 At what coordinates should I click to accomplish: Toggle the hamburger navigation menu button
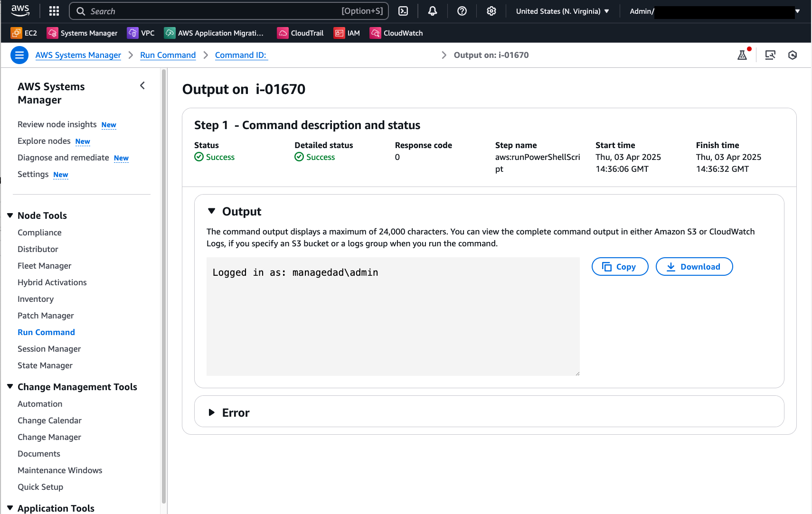[x=19, y=55]
